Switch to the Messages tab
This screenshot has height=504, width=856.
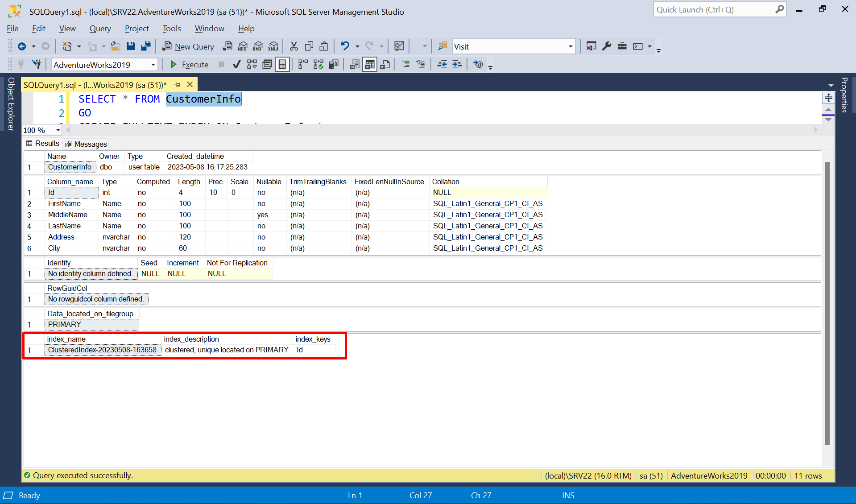pos(86,144)
